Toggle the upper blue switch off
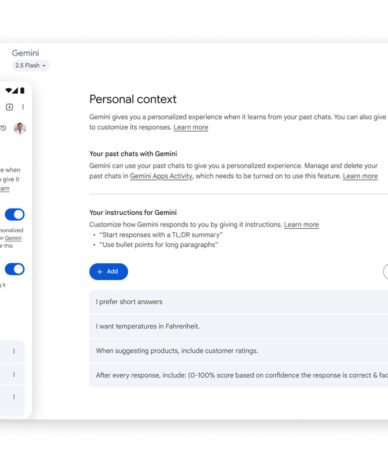This screenshot has height=462, width=388. 15,214
